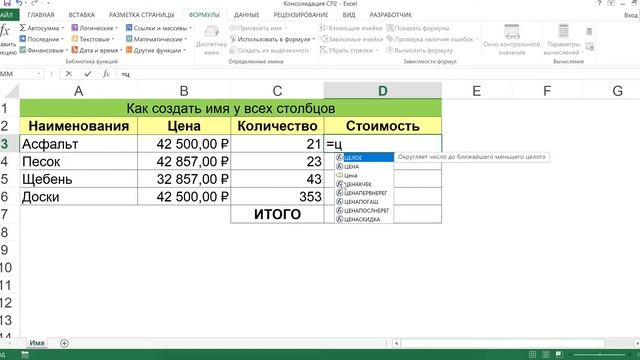Click fx insert function in formula bar
This screenshot has width=640, height=360.
click(x=106, y=74)
